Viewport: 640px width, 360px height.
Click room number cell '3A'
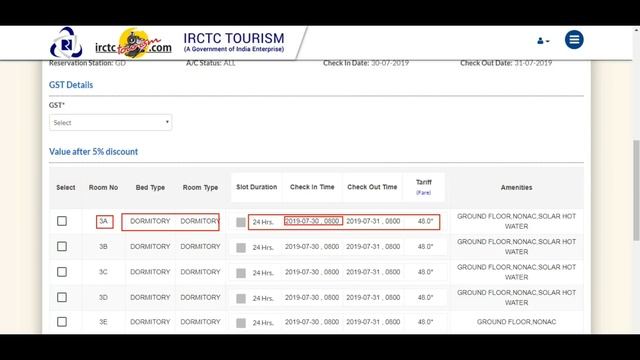pos(103,221)
